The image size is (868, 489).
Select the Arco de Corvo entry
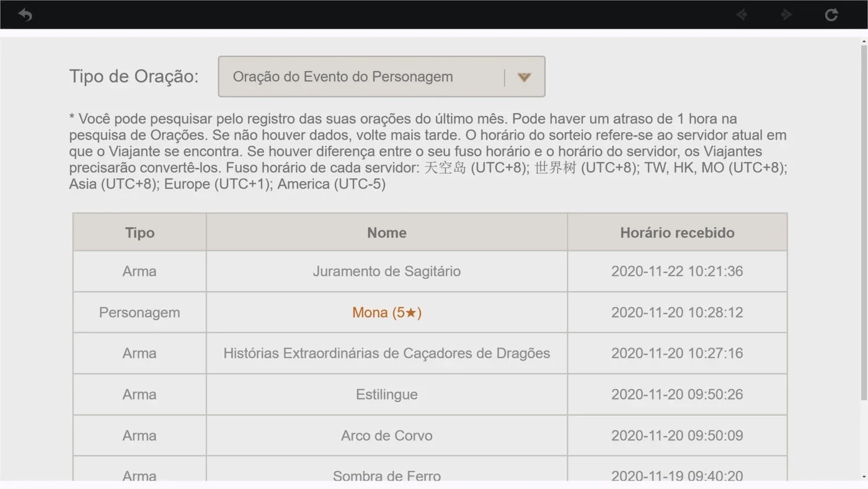click(x=387, y=435)
